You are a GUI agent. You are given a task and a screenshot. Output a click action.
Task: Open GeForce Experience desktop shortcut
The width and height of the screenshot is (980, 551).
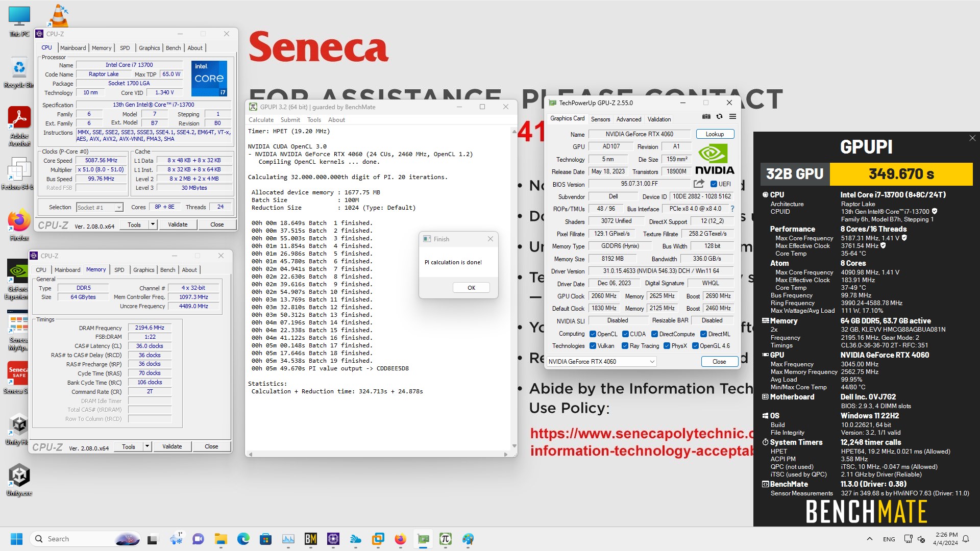[18, 279]
